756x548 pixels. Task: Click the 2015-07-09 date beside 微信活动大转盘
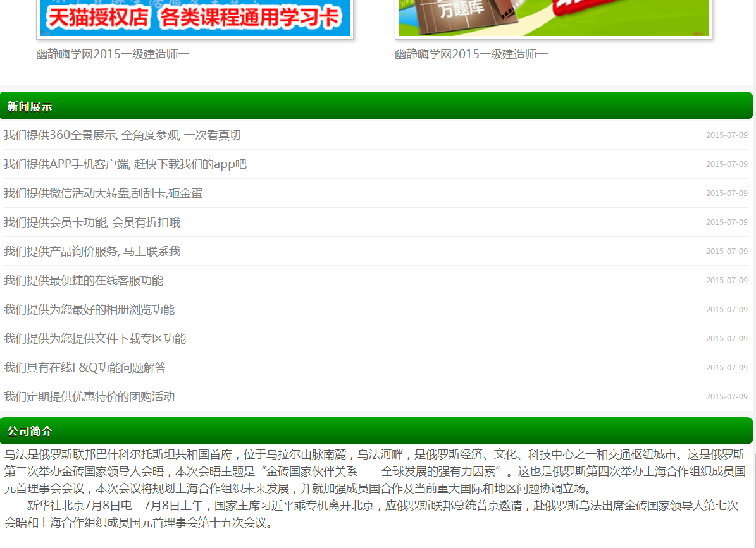click(x=727, y=193)
